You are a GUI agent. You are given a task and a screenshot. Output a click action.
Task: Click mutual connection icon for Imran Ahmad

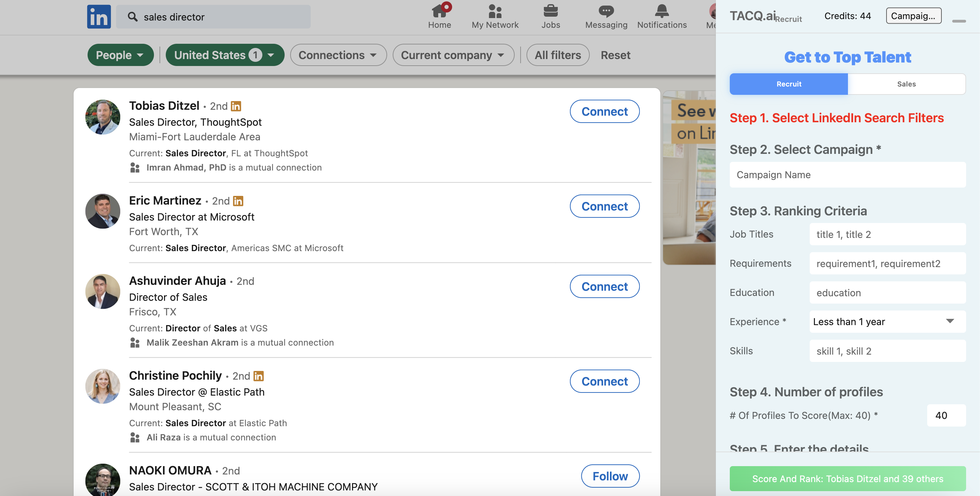pos(135,168)
